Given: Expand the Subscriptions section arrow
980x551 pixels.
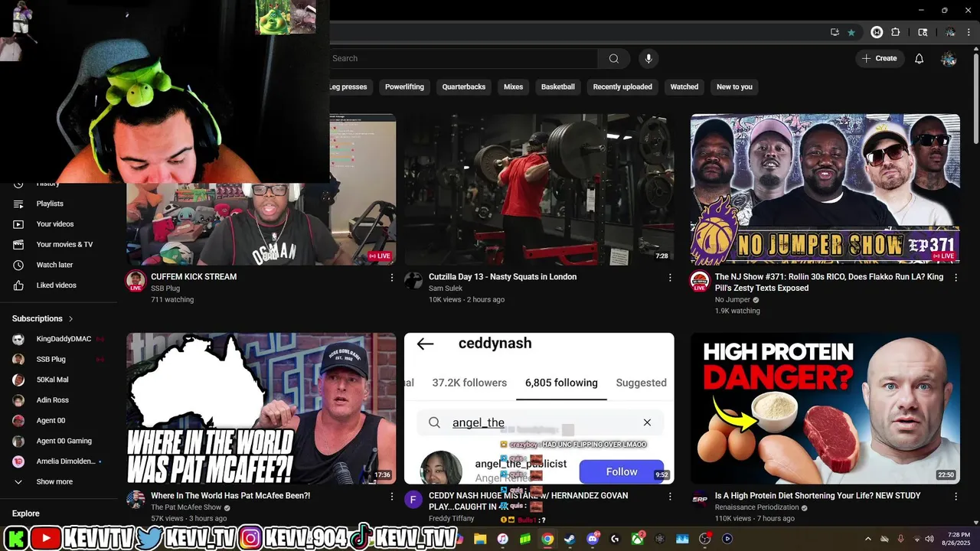Looking at the screenshot, I should 71,318.
